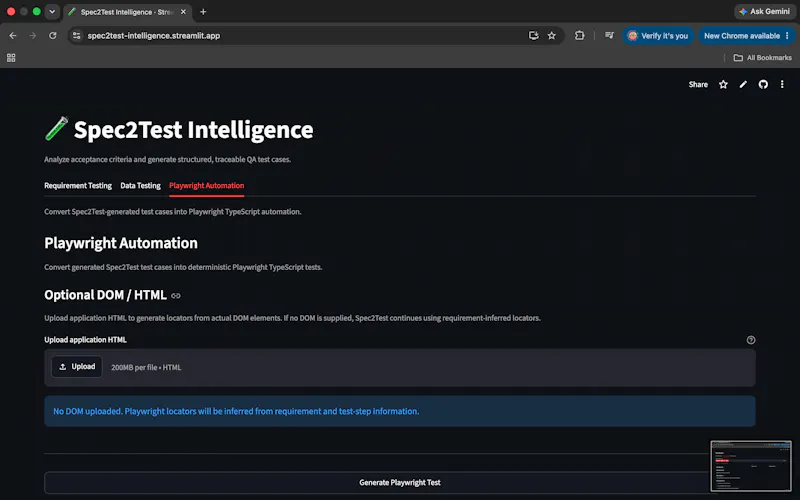This screenshot has width=800, height=500.
Task: Open the Streamlit three-dot main menu
Action: (782, 85)
